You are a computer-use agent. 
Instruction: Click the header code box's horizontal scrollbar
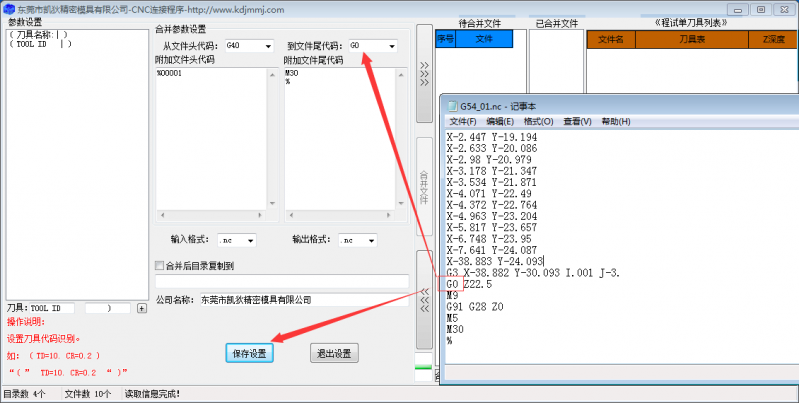pos(211,216)
